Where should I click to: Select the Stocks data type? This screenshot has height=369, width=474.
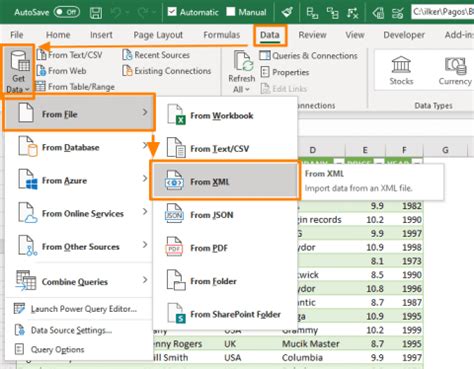pyautogui.click(x=401, y=71)
